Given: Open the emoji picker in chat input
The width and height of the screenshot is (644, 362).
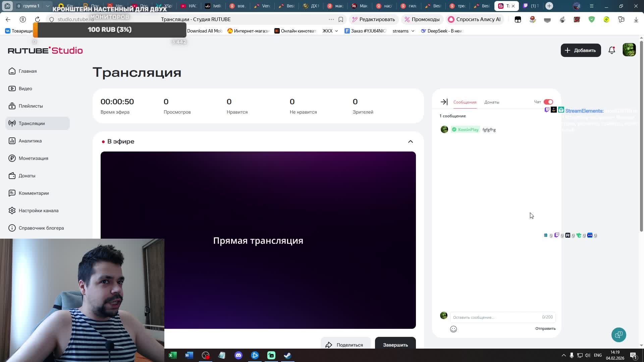Looking at the screenshot, I should [453, 329].
